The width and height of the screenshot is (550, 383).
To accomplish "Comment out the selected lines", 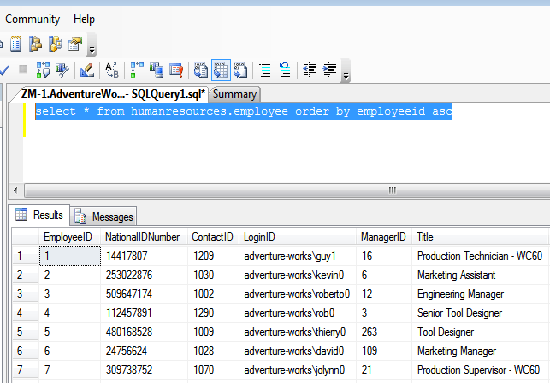I will pos(265,70).
